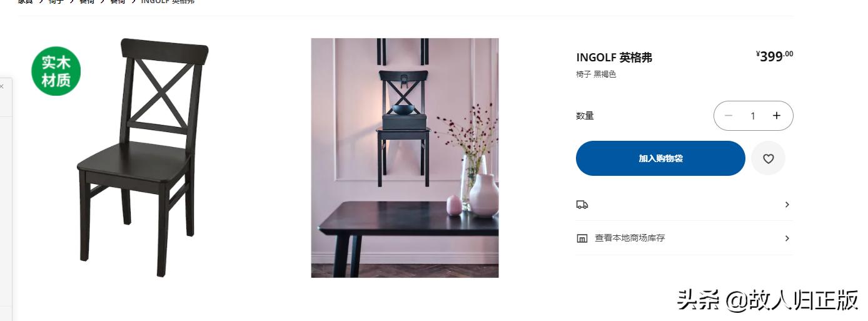The width and height of the screenshot is (868, 321).
Task: Click the store building icon
Action: (x=582, y=238)
